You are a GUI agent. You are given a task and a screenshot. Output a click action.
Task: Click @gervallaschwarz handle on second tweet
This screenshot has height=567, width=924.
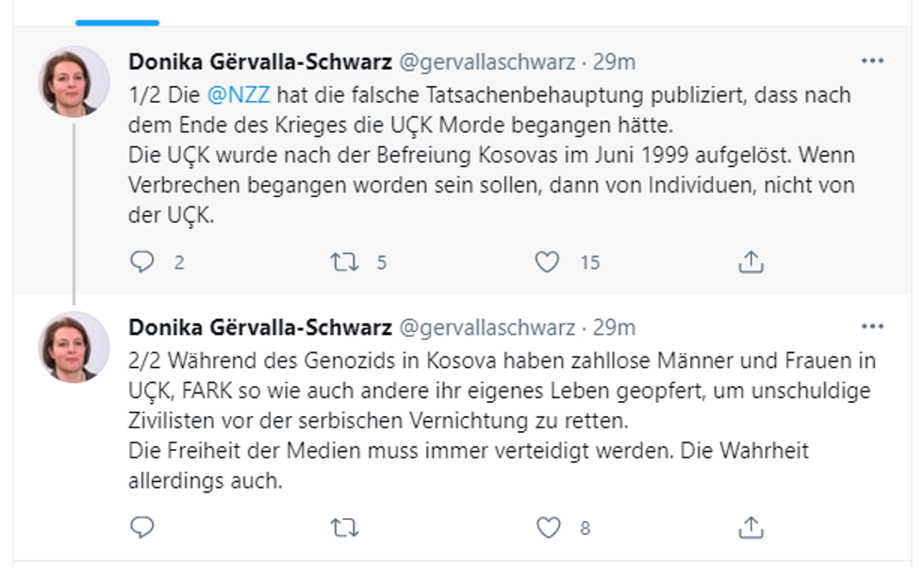(487, 327)
